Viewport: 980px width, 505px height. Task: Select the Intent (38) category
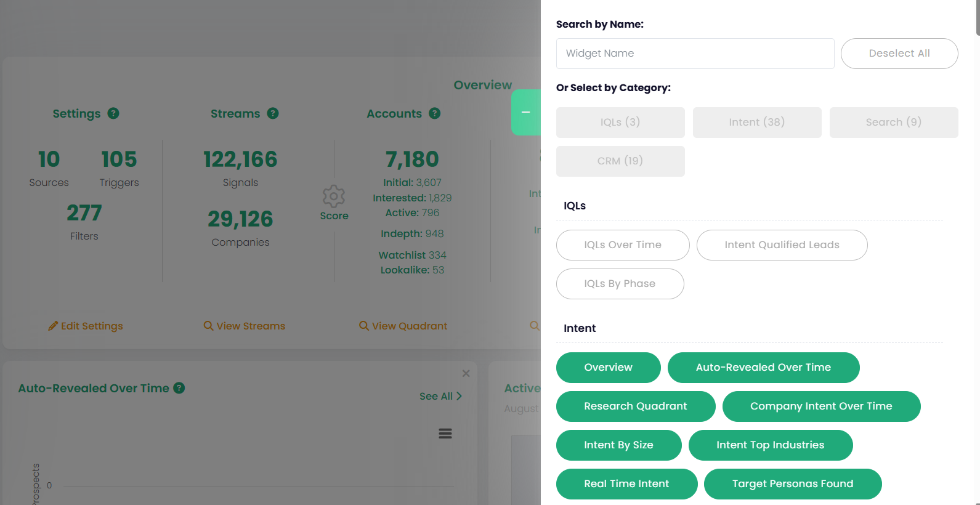coord(756,123)
